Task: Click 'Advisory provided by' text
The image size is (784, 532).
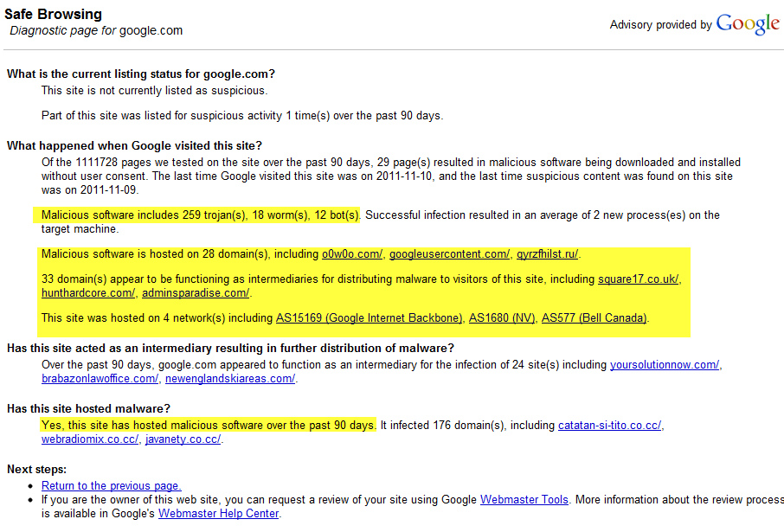Action: pos(660,25)
